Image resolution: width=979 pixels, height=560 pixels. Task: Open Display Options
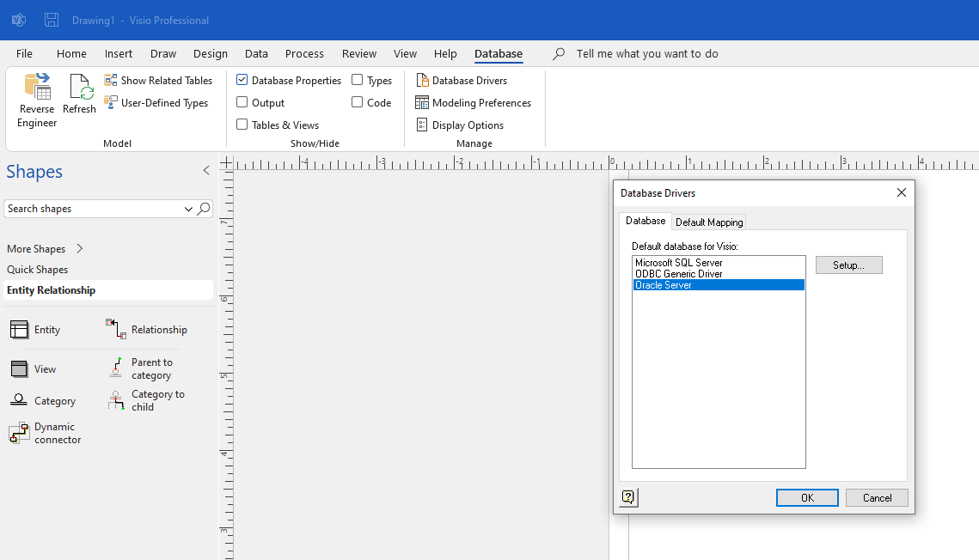click(x=460, y=125)
